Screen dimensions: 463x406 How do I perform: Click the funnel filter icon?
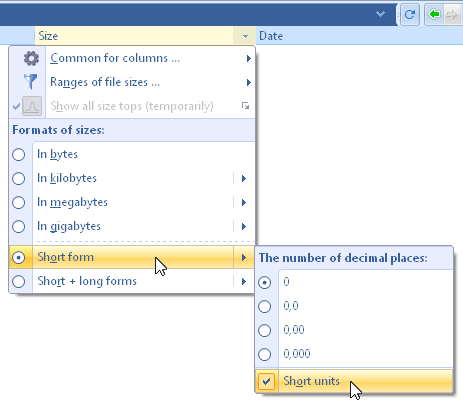click(30, 82)
